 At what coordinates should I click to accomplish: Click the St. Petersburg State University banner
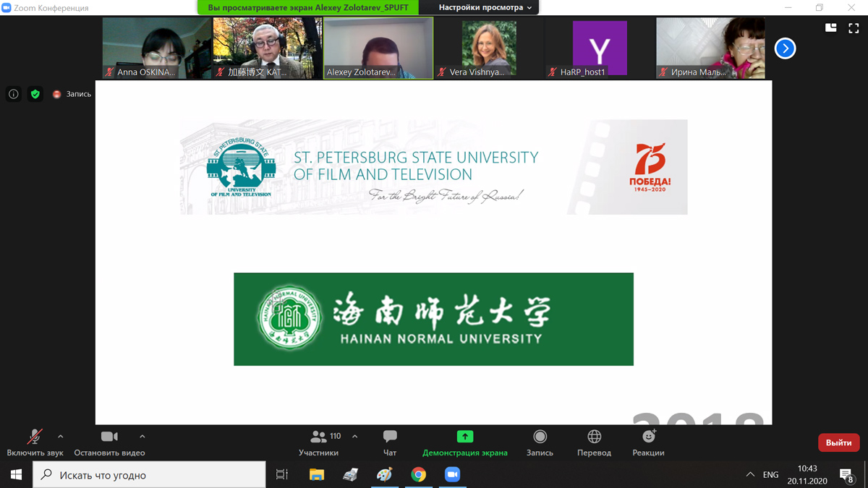coord(434,167)
